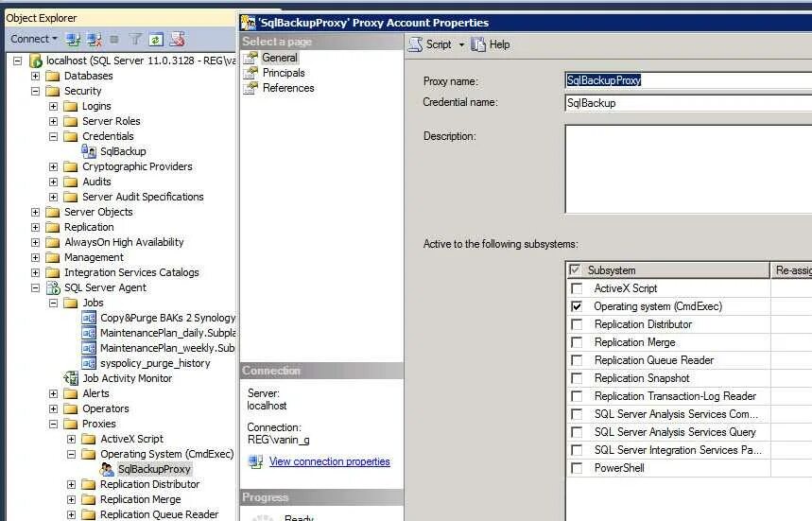This screenshot has height=521, width=812.
Task: Check the Replication Queue Reader subsystem checkbox
Action: pyautogui.click(x=577, y=360)
